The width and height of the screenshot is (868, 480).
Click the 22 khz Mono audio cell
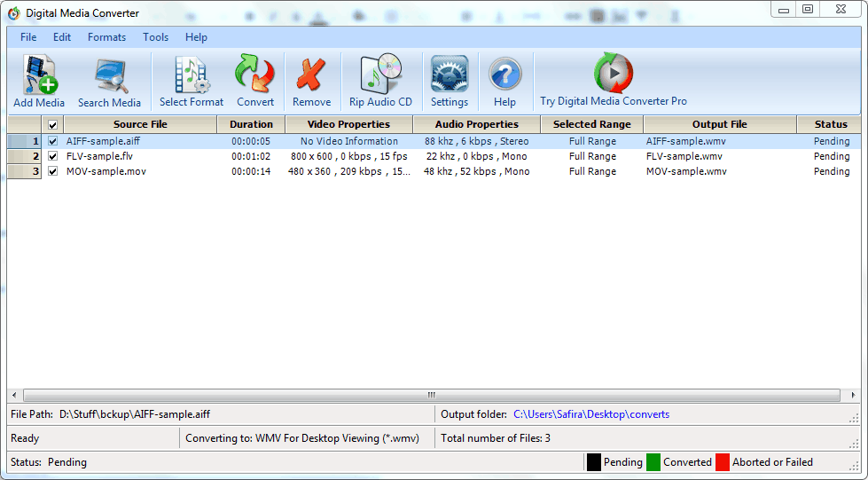pyautogui.click(x=477, y=156)
